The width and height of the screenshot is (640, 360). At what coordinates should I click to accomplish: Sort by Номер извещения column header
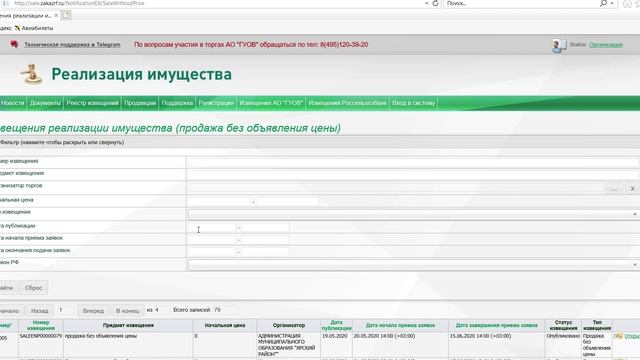coord(41,325)
